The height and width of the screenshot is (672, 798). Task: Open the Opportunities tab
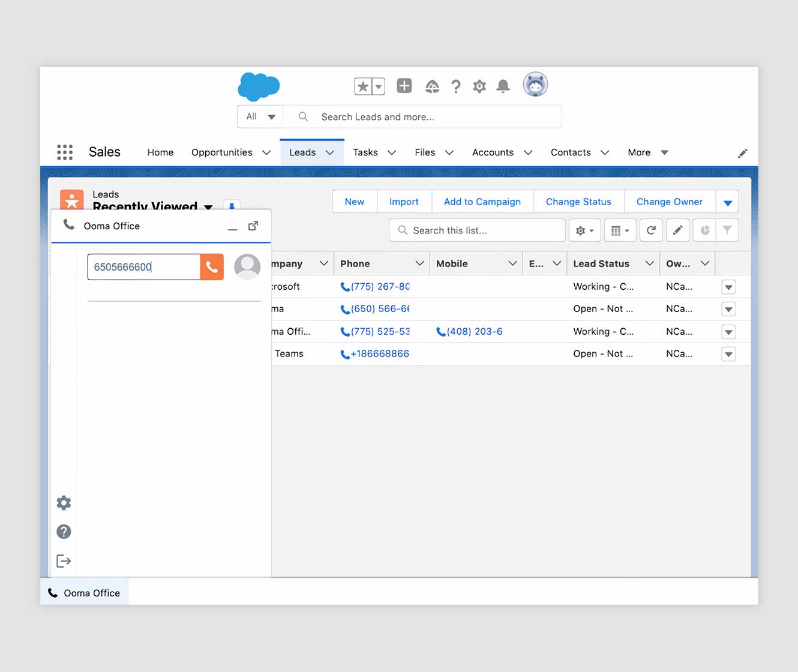(x=221, y=152)
